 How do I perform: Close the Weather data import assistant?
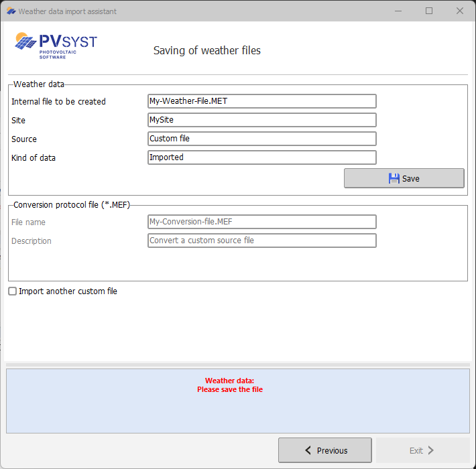460,11
